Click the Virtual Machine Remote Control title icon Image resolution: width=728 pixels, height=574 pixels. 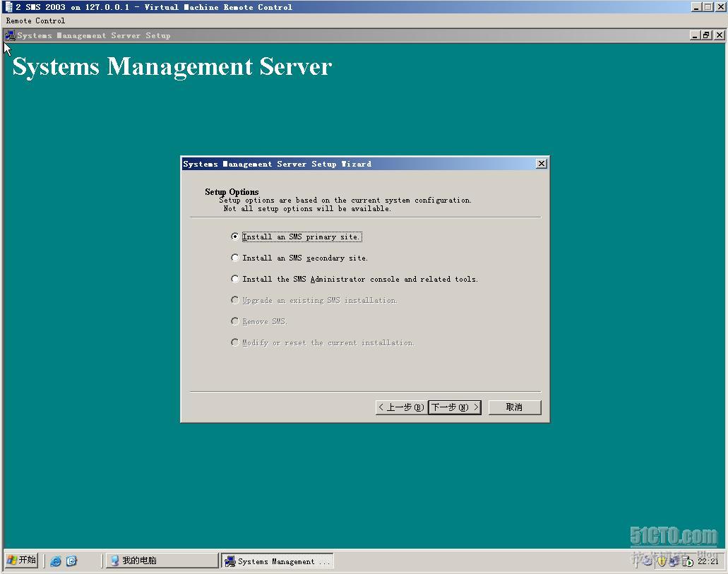tap(8, 7)
